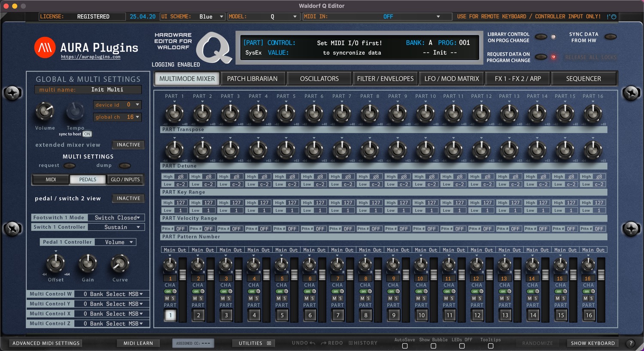
Task: Select the MIDI settings tab
Action: [51, 179]
